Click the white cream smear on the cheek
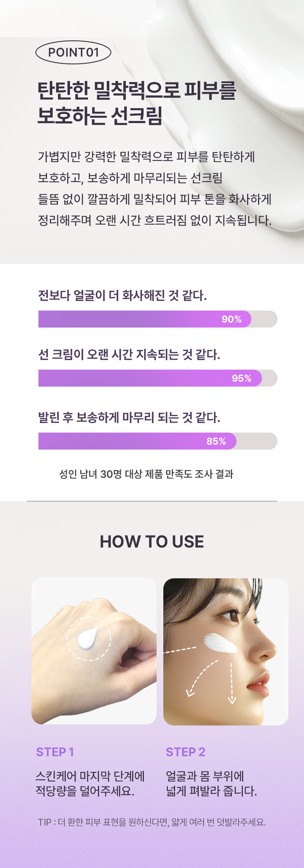Viewport: 304px width, 868px height. point(220,643)
